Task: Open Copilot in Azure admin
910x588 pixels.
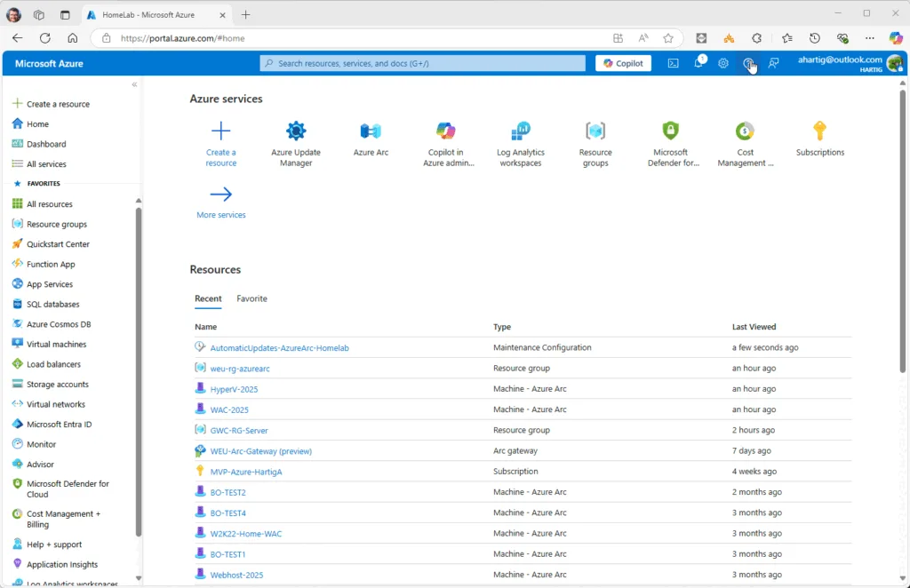Action: pyautogui.click(x=445, y=140)
